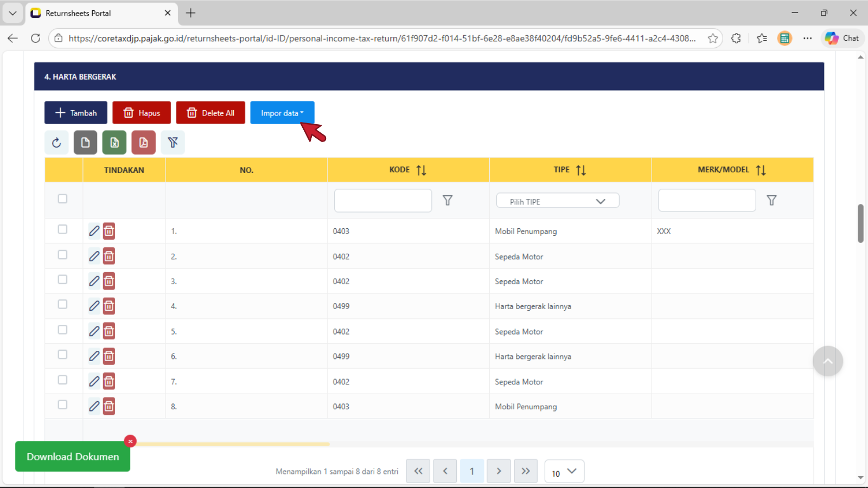Sort by TIPE column arrows
The height and width of the screenshot is (488, 868).
click(580, 170)
